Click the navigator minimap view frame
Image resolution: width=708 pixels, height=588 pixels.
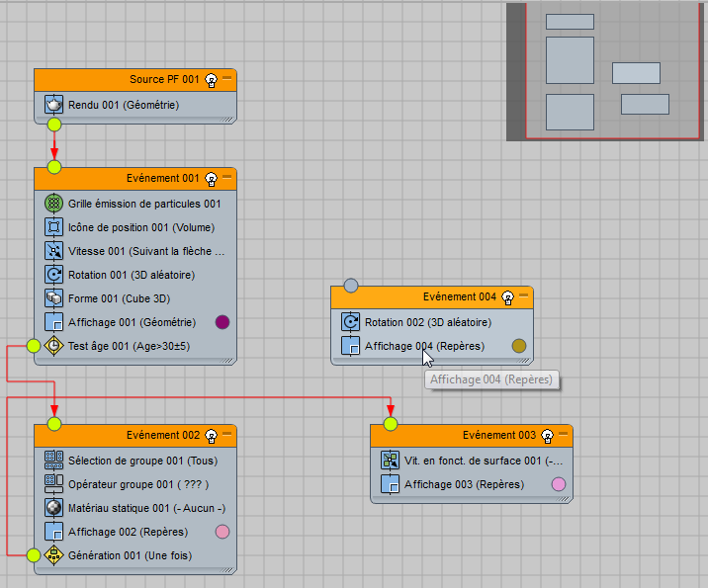tap(613, 71)
